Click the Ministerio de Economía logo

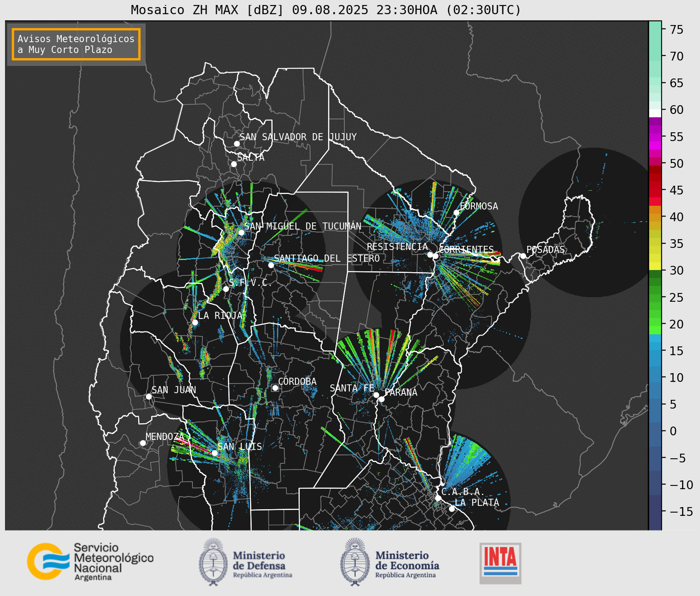click(390, 562)
